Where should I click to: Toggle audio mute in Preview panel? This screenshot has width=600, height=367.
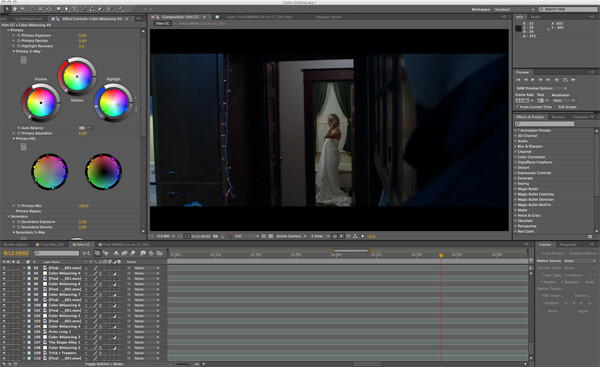pos(557,80)
